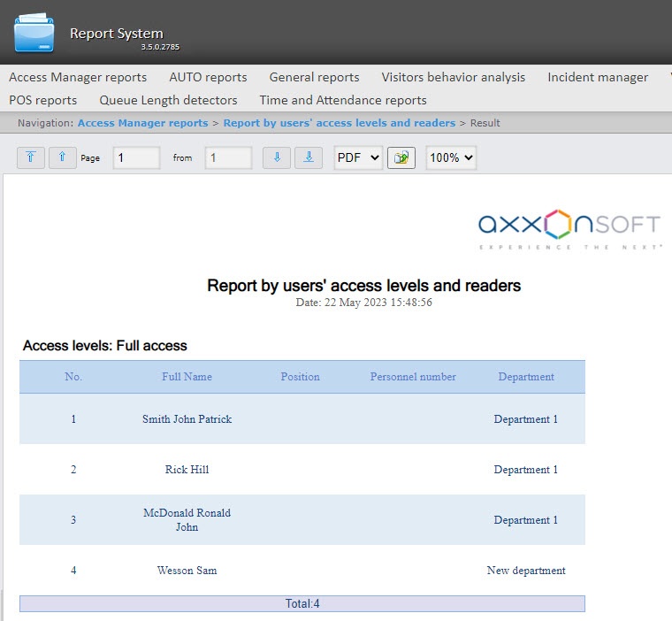The image size is (672, 621).
Task: Open Queue Length detectors menu
Action: (x=168, y=100)
